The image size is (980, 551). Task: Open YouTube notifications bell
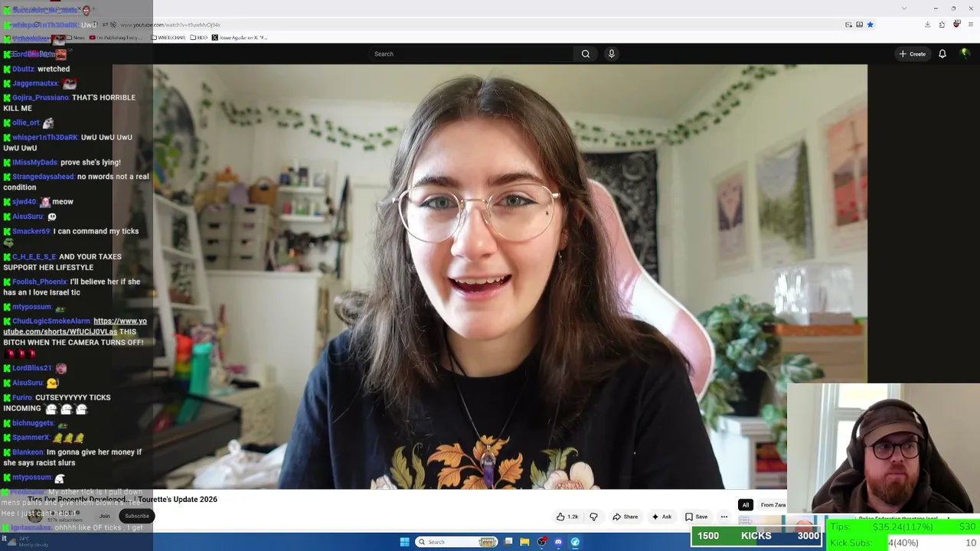[942, 54]
